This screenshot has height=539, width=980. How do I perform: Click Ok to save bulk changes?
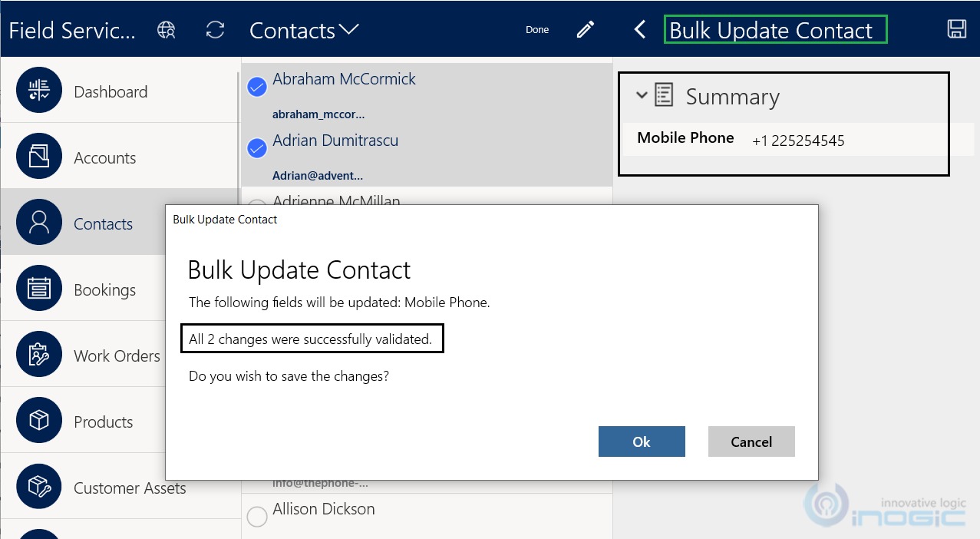tap(641, 441)
